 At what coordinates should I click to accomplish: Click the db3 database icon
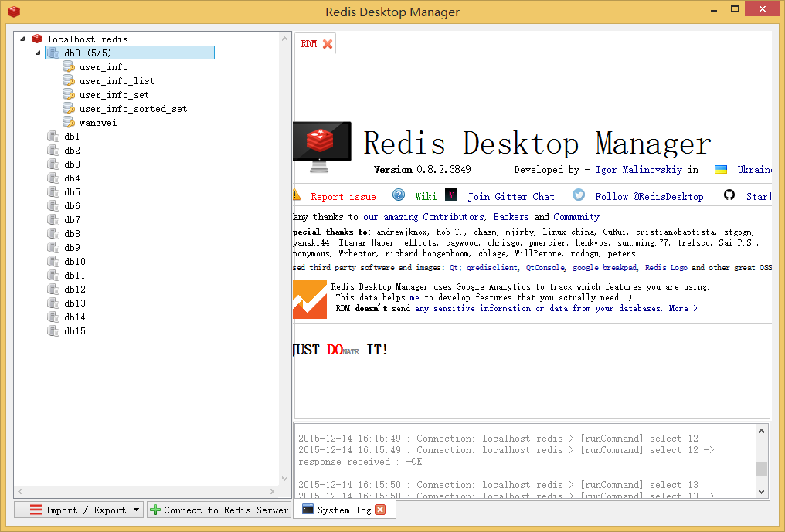pos(53,164)
